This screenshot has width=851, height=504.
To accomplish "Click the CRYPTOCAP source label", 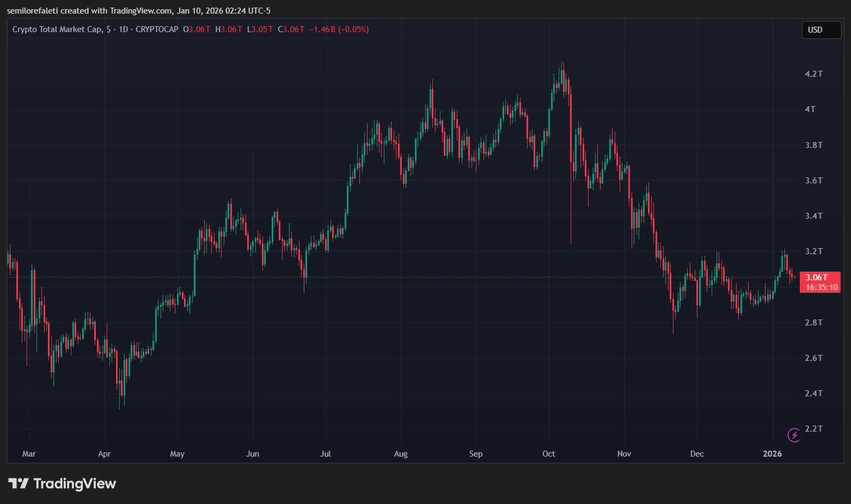I will 157,29.
